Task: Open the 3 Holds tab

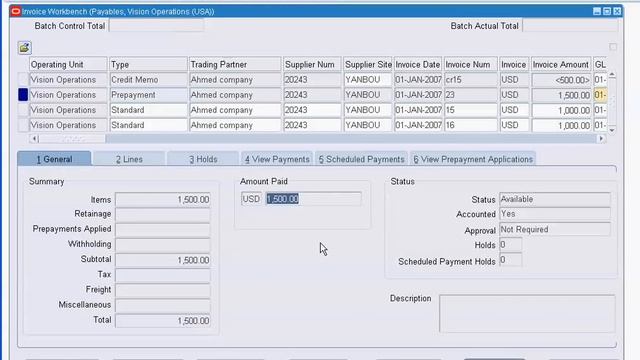Action: point(203,159)
